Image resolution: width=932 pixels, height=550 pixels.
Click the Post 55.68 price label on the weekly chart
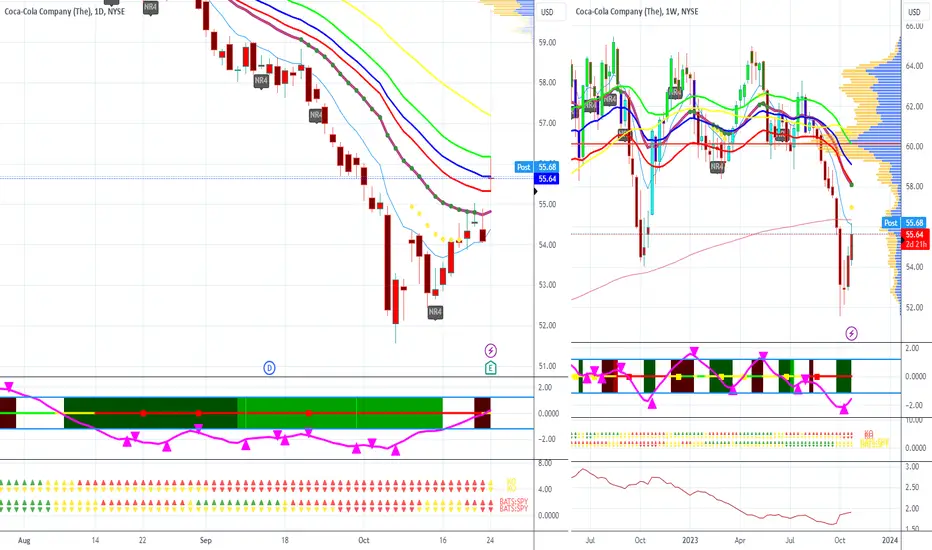tap(903, 222)
